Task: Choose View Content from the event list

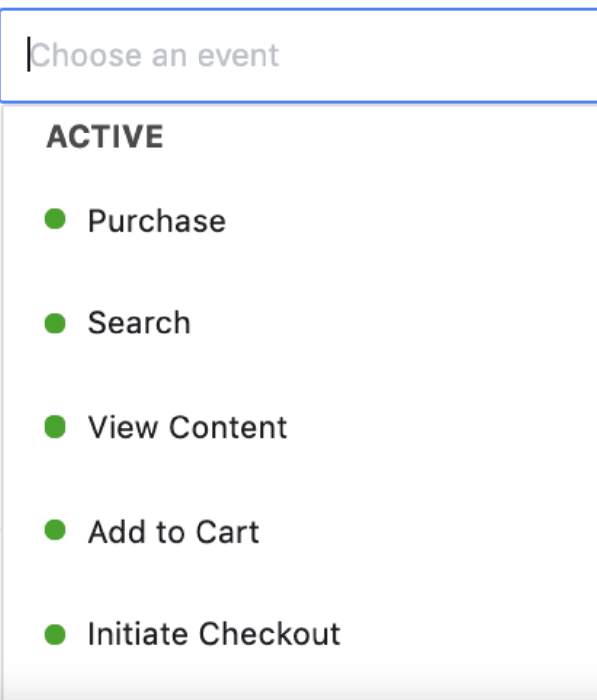Action: (x=300, y=427)
